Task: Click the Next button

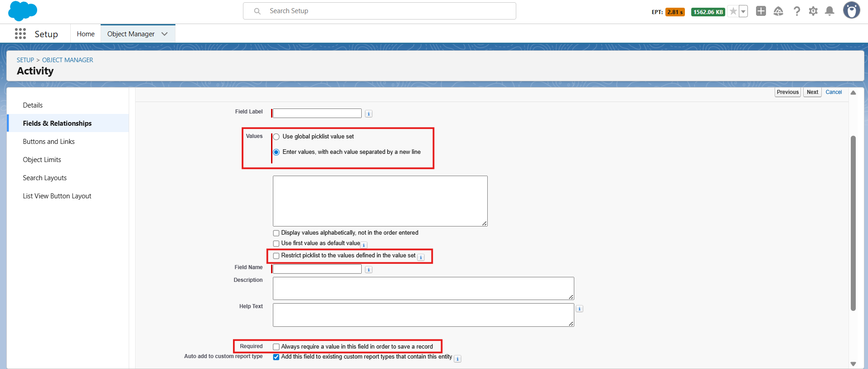Action: [x=812, y=92]
